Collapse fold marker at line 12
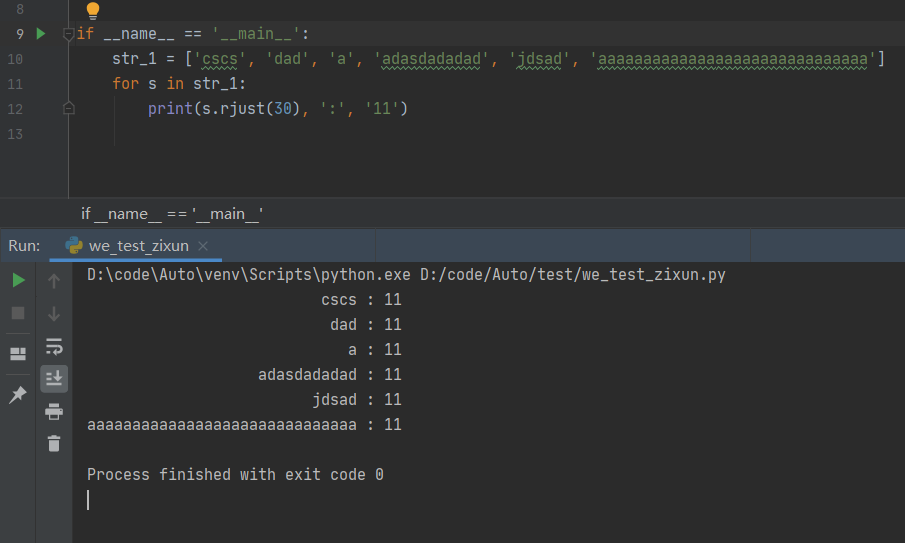Screen dimensions: 905x543 [x=68, y=108]
